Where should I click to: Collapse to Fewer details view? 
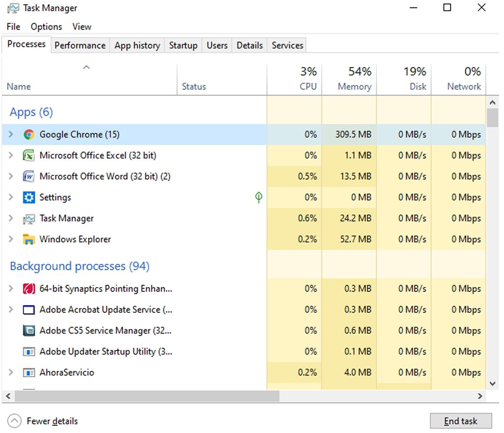[43, 421]
